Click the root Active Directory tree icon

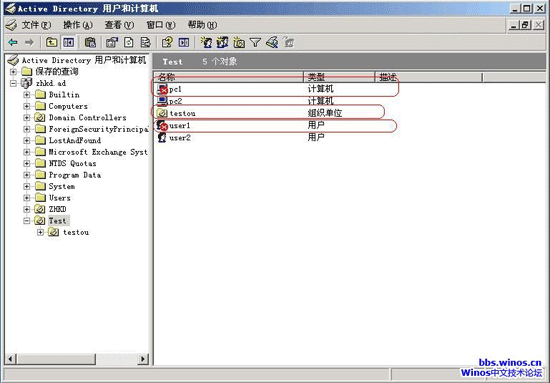tap(13, 60)
